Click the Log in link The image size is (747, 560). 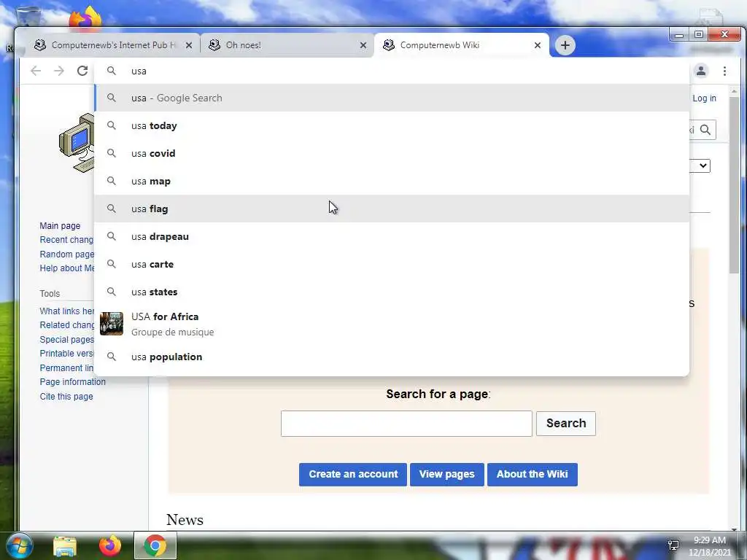(x=704, y=98)
